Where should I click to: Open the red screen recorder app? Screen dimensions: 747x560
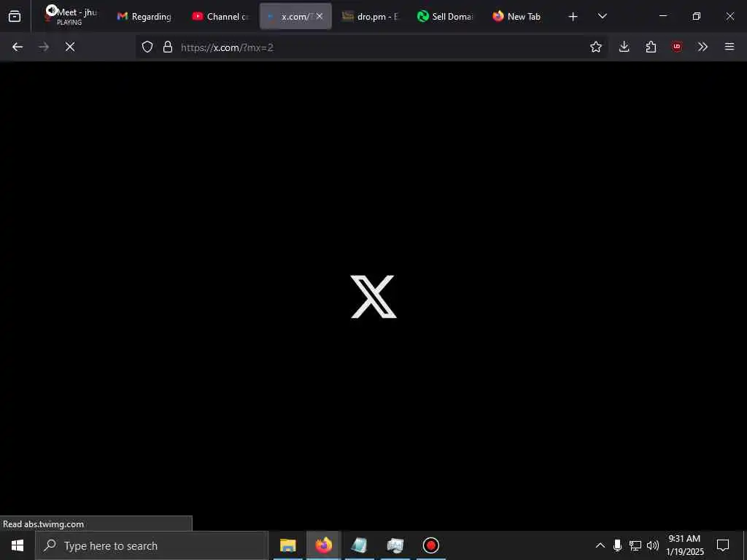click(x=431, y=545)
